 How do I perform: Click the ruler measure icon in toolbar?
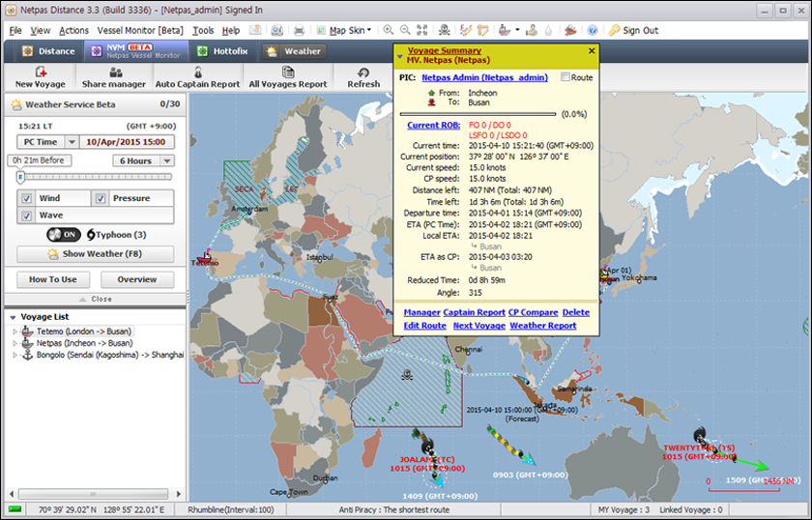pos(483,30)
